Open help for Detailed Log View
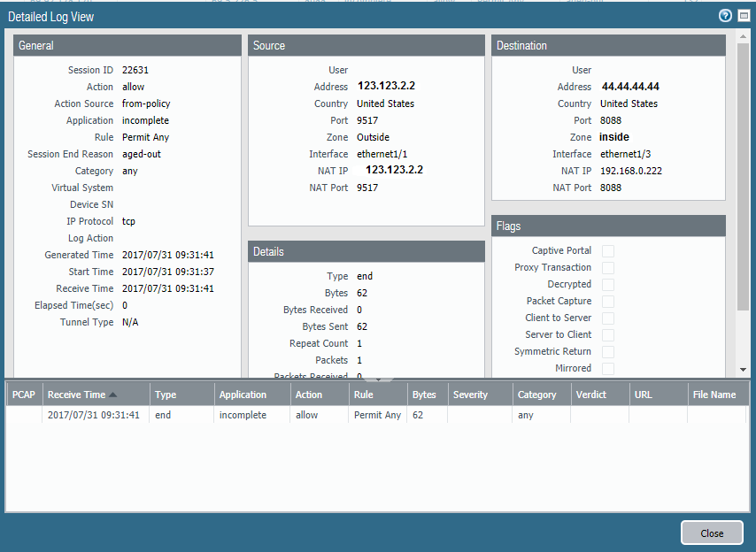Screen dimensions: 756x552 coord(725,16)
